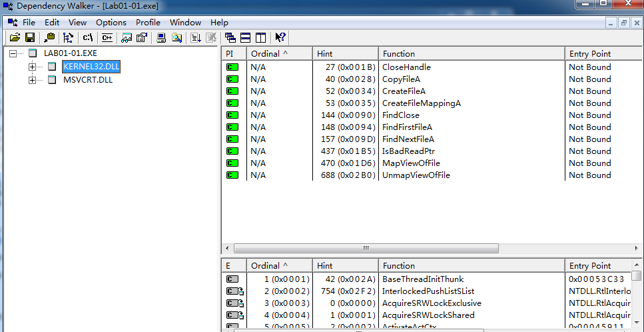Click the Open file toolbar icon
Image resolution: width=644 pixels, height=332 pixels.
click(x=15, y=38)
